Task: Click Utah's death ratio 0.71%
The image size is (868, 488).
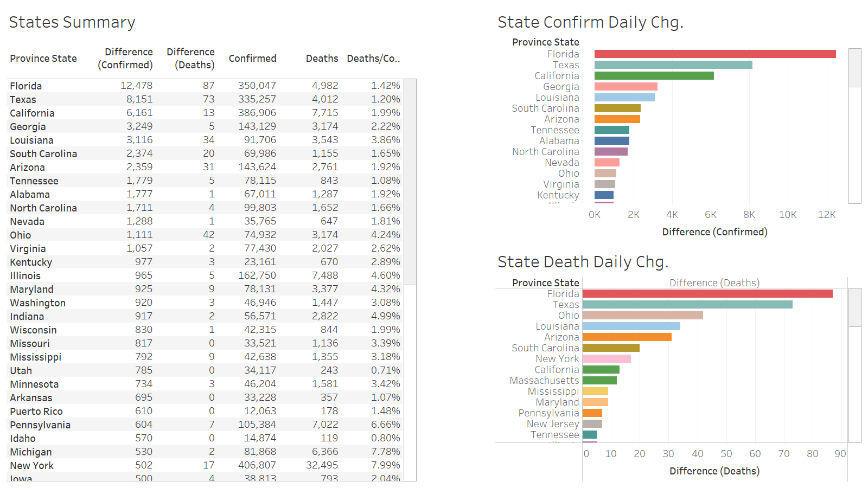Action: pos(386,370)
